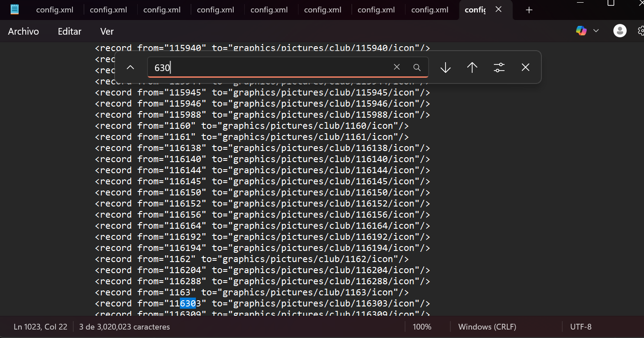
Task: Select the leftmost config.xml tab
Action: 55,10
